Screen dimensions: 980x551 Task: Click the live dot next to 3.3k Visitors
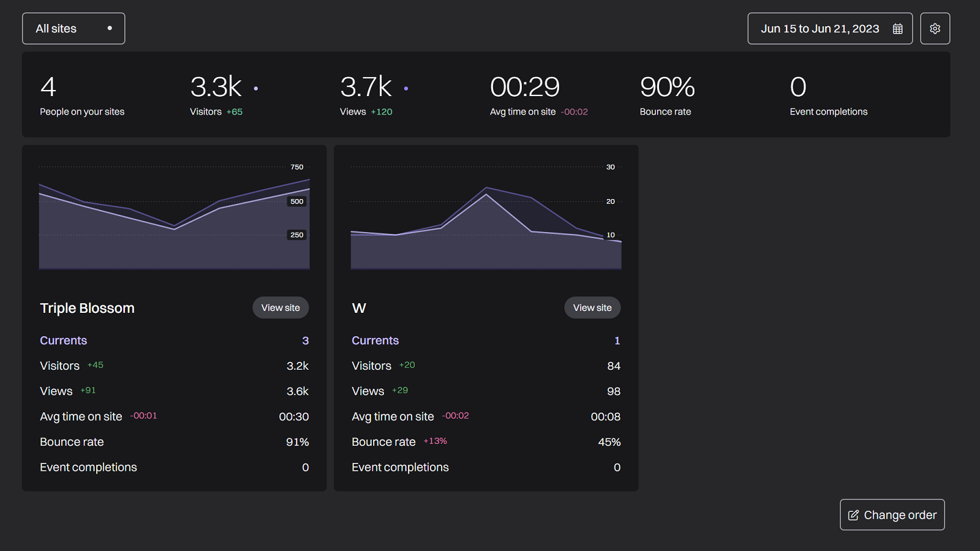click(256, 89)
